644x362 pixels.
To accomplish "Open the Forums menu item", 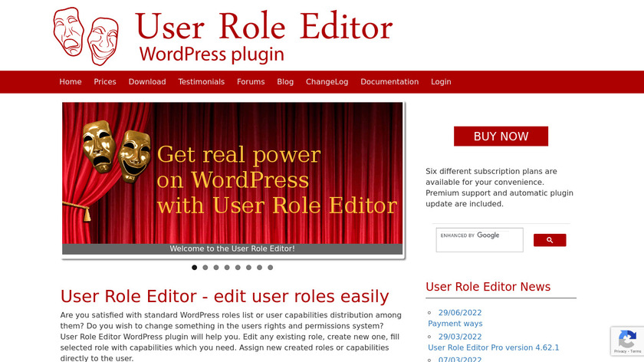I will [251, 82].
